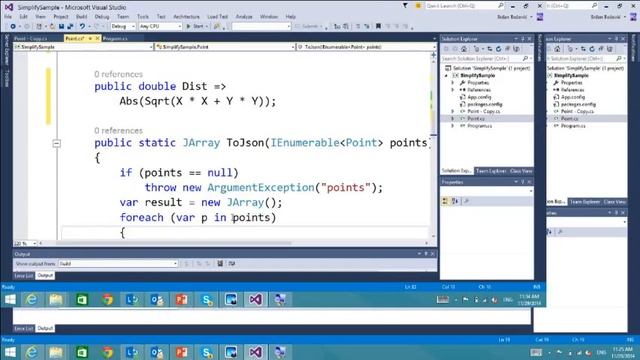Open the Architecture menu
The height and width of the screenshot is (360, 640).
pyautogui.click(x=186, y=17)
